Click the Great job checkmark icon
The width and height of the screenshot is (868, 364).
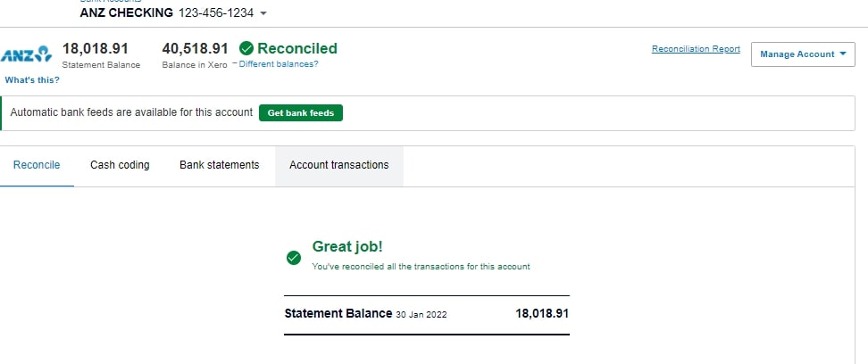pyautogui.click(x=293, y=257)
